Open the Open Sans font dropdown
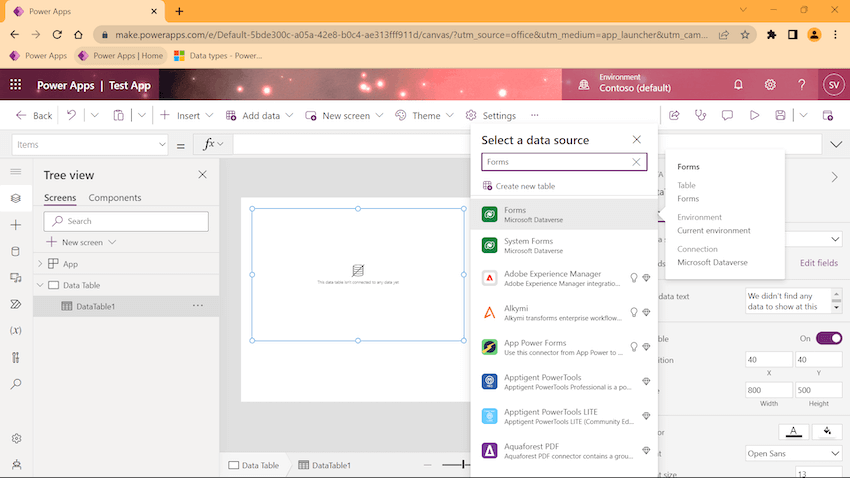The width and height of the screenshot is (850, 478). point(793,453)
